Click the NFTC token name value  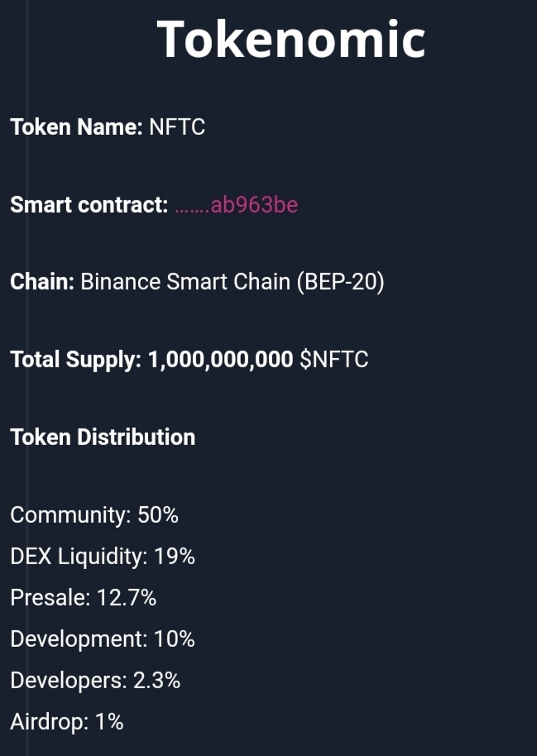click(177, 127)
